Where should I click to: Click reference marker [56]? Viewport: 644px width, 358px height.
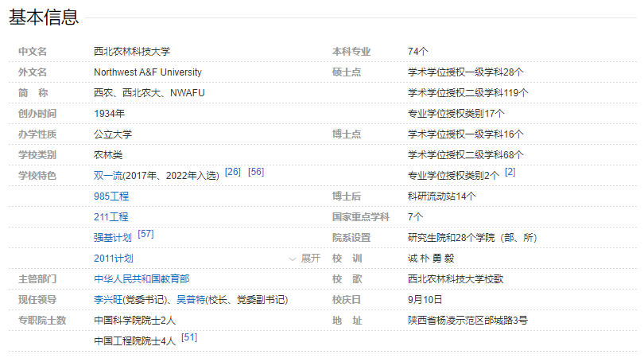[x=256, y=172]
